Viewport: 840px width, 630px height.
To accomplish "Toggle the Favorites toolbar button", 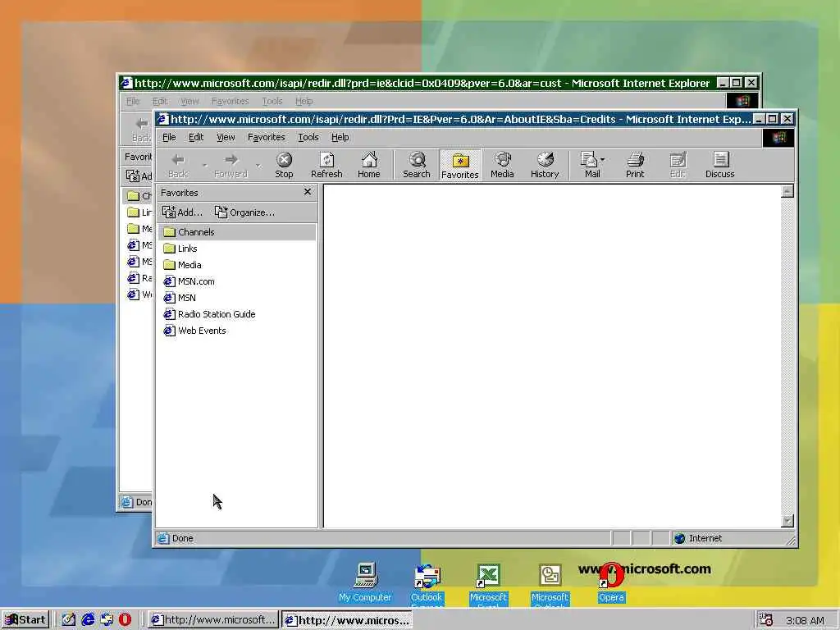I will pos(459,165).
